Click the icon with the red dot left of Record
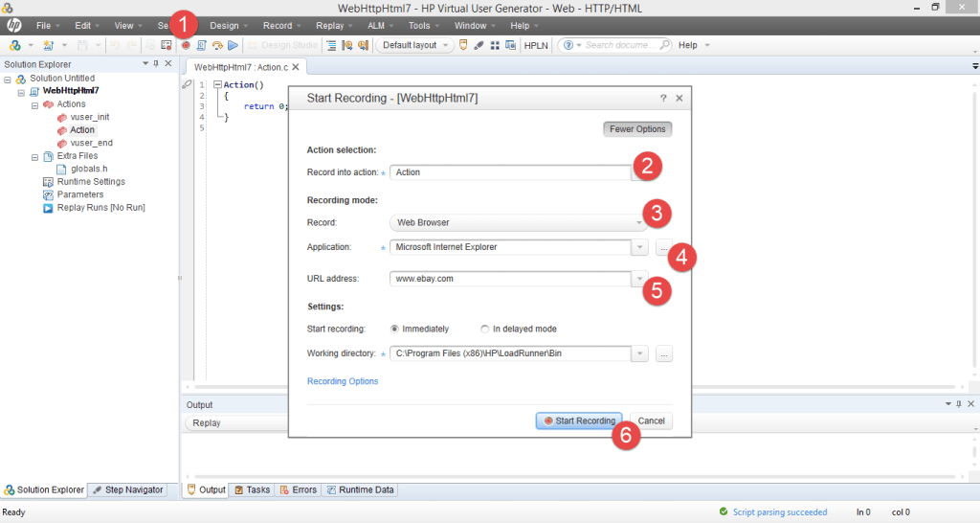 [x=167, y=45]
